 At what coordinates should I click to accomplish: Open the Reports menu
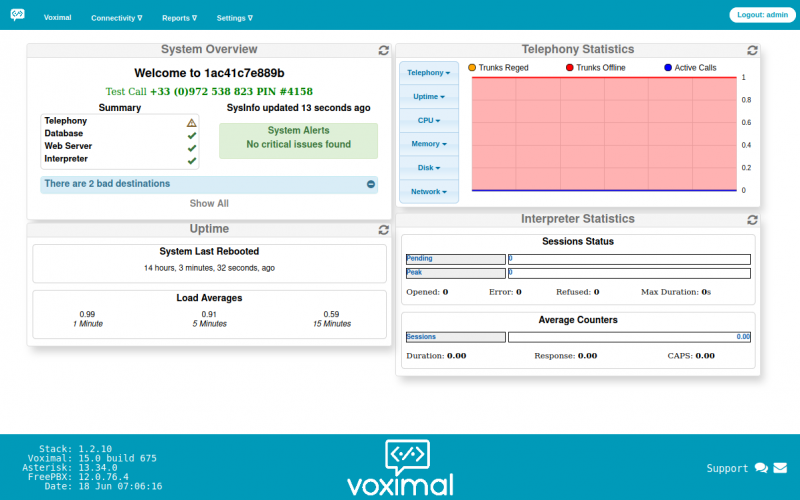(179, 18)
